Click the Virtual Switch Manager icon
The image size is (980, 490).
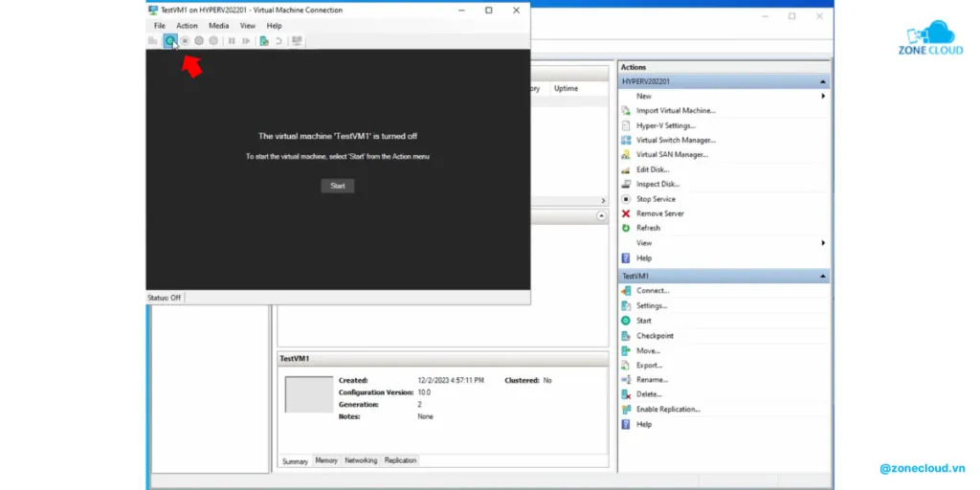click(626, 140)
